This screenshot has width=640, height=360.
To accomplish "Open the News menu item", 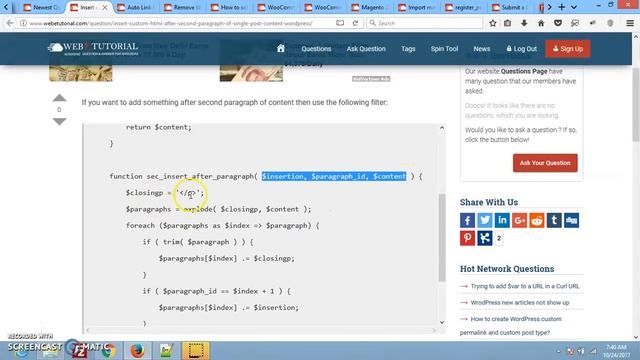I will pos(482,49).
